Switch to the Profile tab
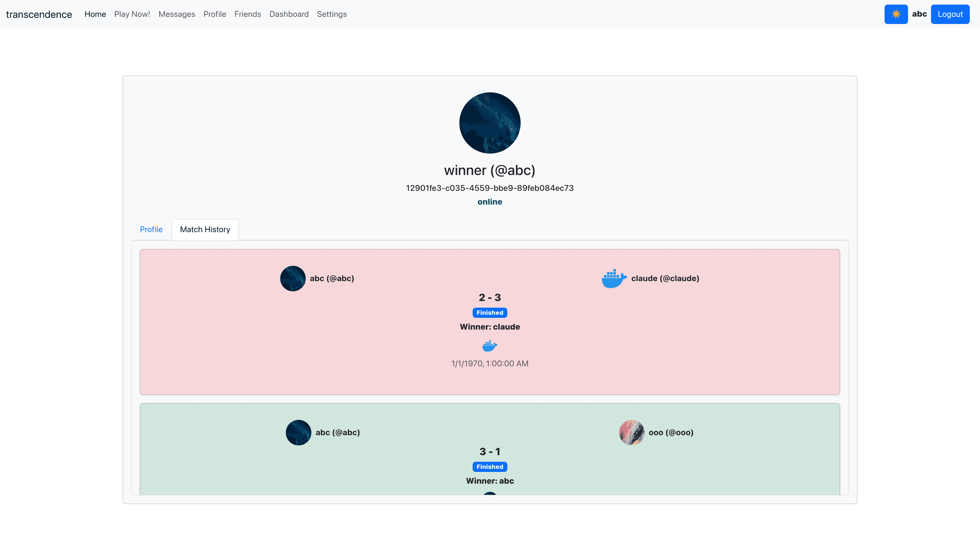This screenshot has width=980, height=551. [151, 229]
